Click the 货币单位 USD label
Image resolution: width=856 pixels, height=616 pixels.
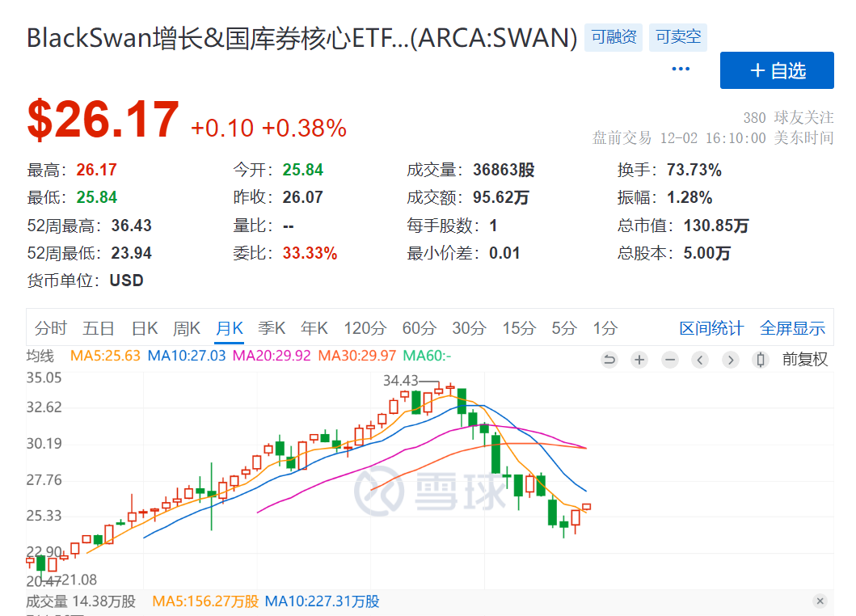tap(85, 281)
